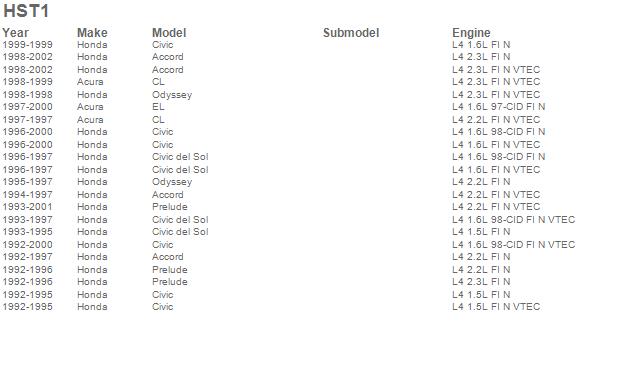Select the 1993-2001 Prelude year cell
This screenshot has width=628, height=375.
point(28,207)
